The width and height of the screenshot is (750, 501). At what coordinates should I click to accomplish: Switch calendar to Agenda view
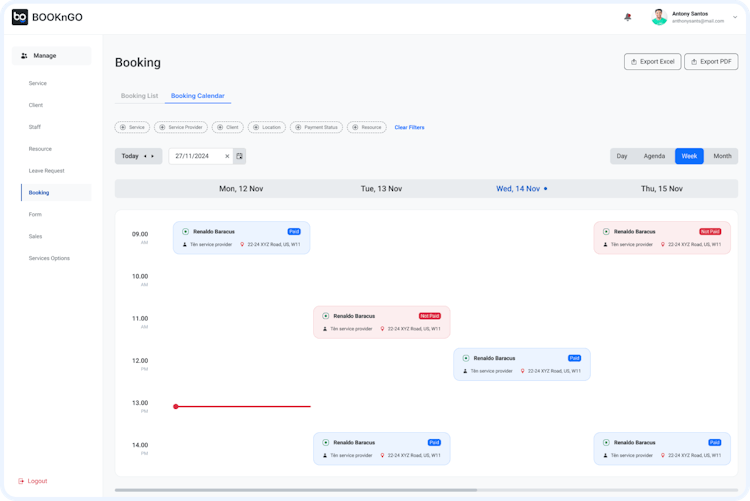(x=654, y=156)
